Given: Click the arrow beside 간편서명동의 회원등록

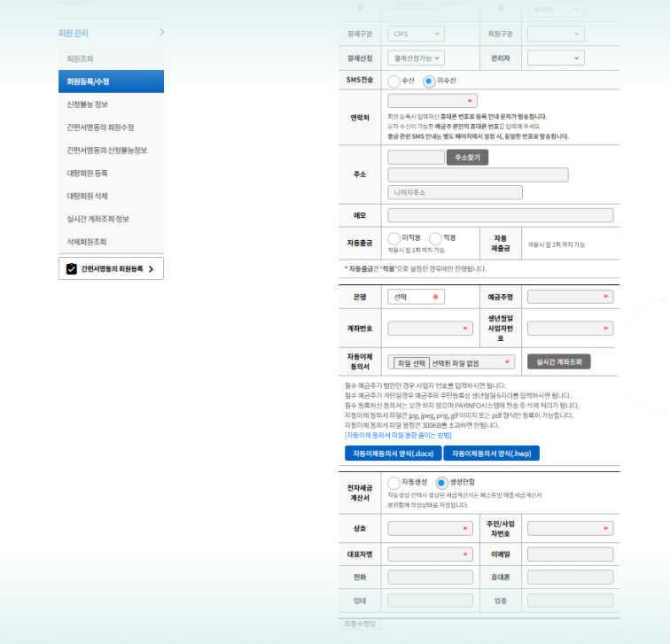Looking at the screenshot, I should click(151, 269).
